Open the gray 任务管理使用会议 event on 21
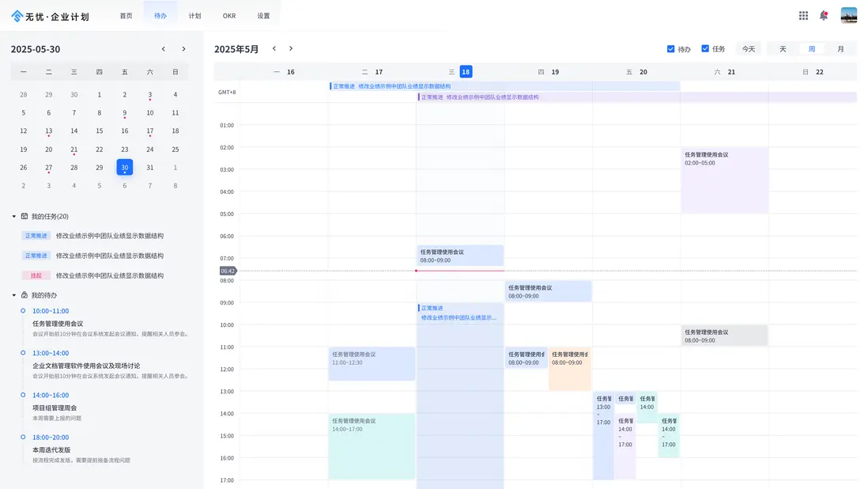This screenshot has width=868, height=489. [725, 335]
